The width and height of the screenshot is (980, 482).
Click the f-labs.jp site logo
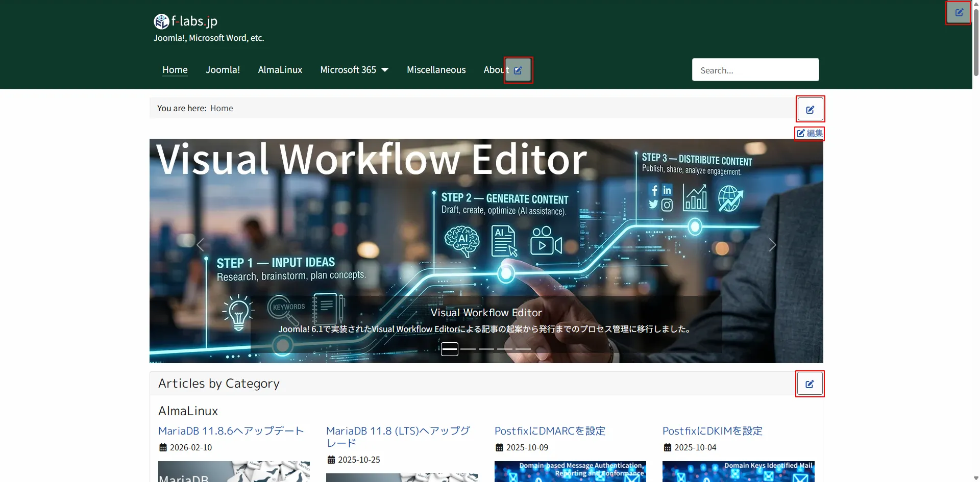pyautogui.click(x=186, y=21)
